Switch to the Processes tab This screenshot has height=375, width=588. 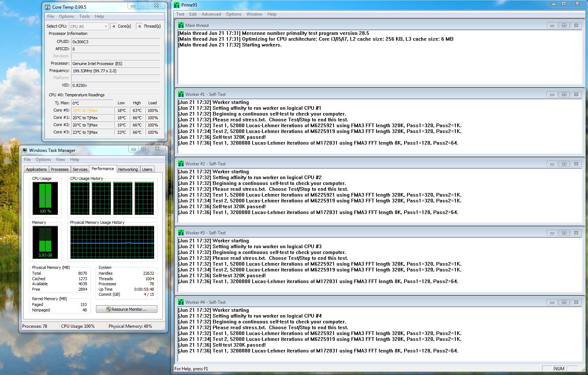(x=60, y=169)
